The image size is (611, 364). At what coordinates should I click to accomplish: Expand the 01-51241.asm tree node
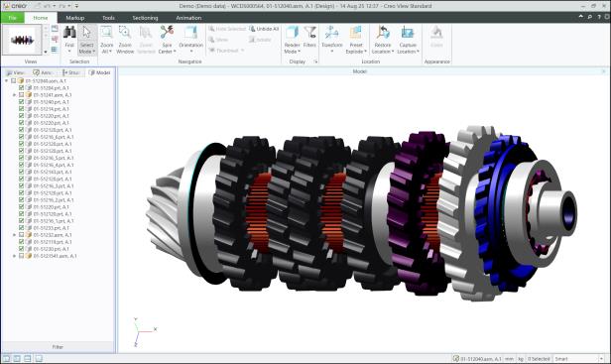tap(15, 94)
